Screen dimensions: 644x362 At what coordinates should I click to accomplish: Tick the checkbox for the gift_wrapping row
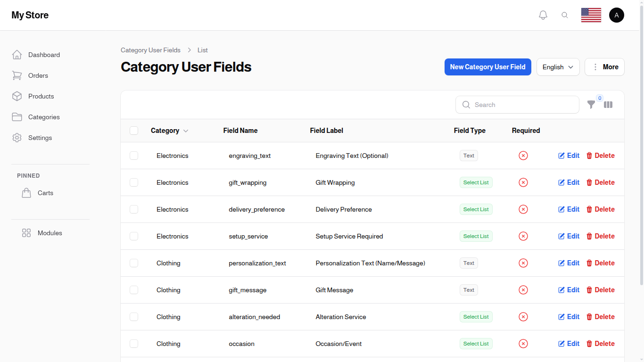pos(134,182)
